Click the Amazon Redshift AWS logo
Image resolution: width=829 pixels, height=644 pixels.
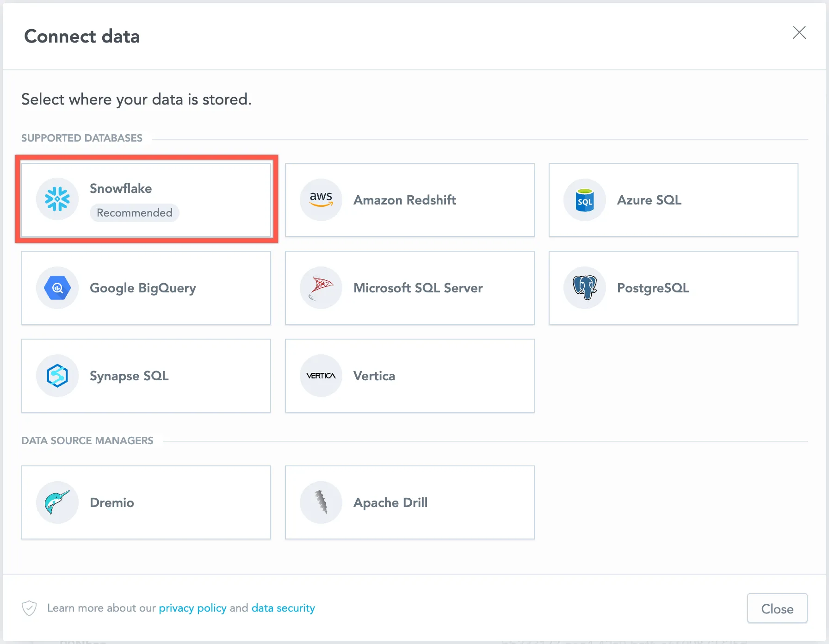pyautogui.click(x=321, y=199)
